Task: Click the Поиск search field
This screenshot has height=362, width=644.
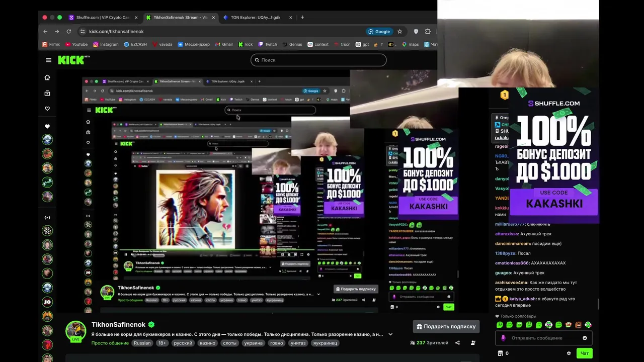Action: pyautogui.click(x=318, y=60)
